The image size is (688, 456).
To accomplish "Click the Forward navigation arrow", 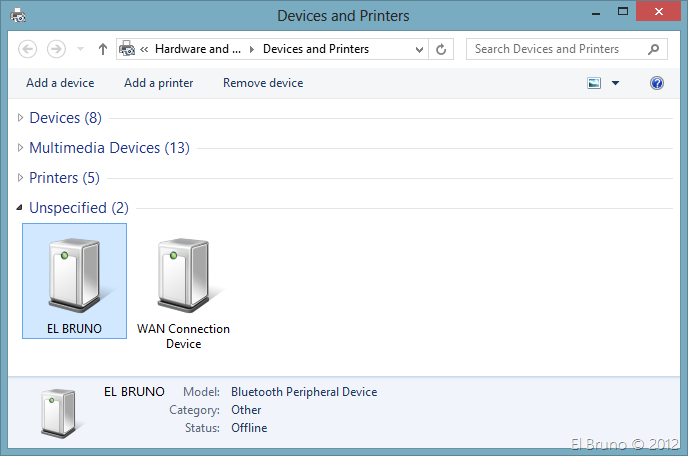I will pos(57,49).
